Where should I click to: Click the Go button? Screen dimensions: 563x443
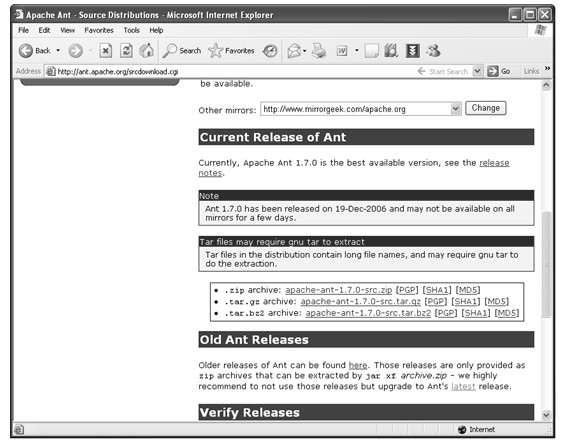pos(499,71)
